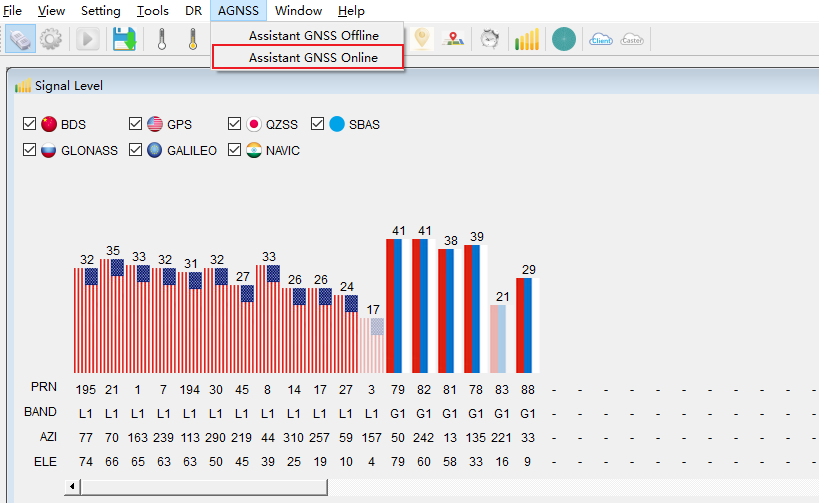Click the alarm clock toolbar icon
Viewport: 819px width, 503px height.
(x=489, y=39)
